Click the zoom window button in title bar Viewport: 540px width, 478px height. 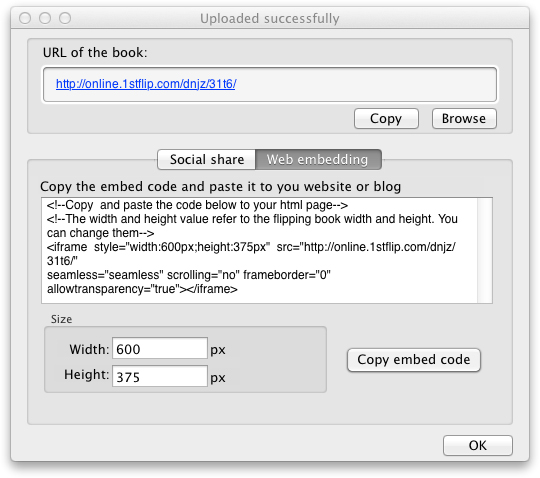tap(65, 18)
